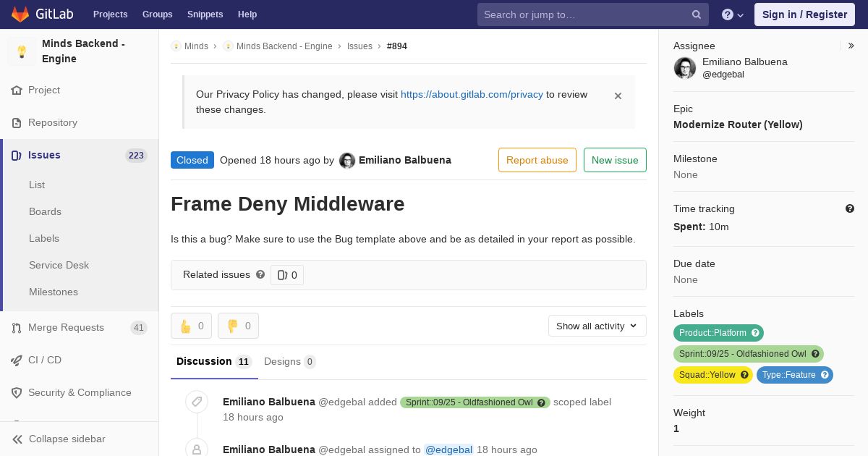Click the New issue button

tap(615, 160)
